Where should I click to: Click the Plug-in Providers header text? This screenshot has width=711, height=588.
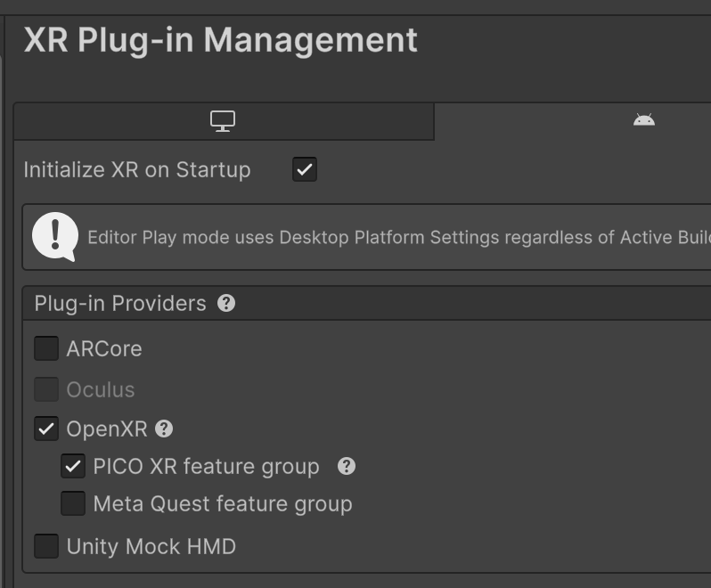pyautogui.click(x=119, y=303)
